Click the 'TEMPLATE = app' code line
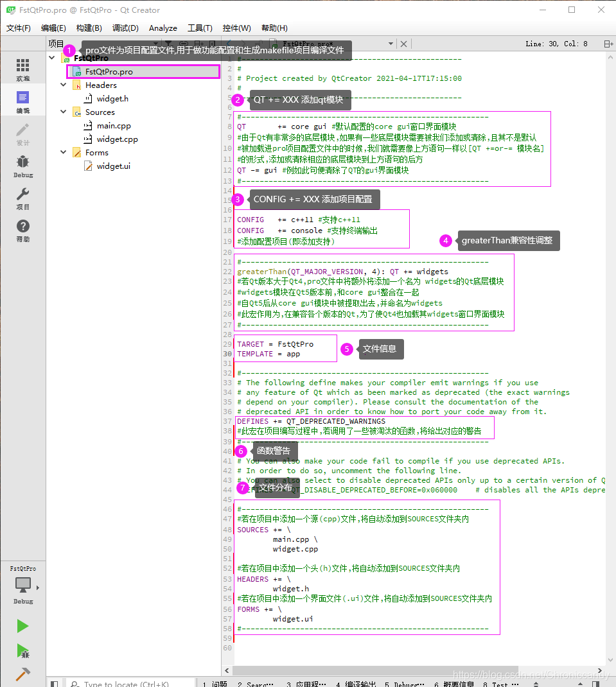Screen dimensions: 616x687 (268, 354)
